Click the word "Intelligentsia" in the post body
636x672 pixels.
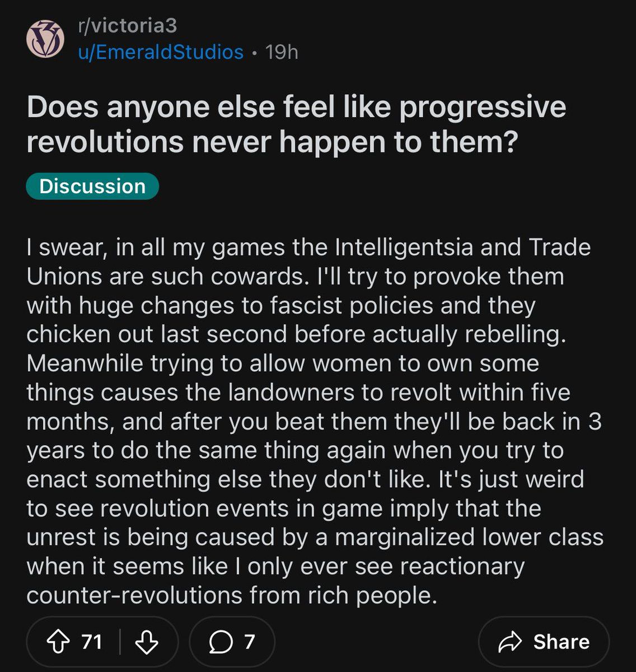(404, 248)
